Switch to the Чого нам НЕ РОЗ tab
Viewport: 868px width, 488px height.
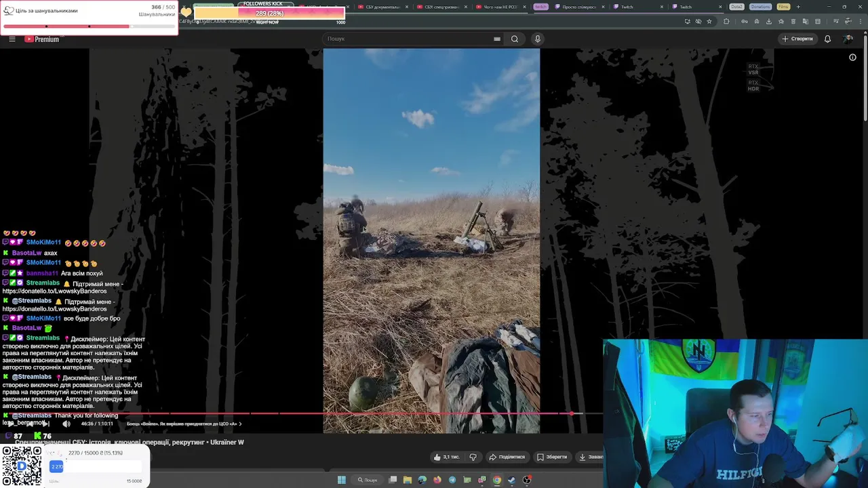pyautogui.click(x=500, y=7)
